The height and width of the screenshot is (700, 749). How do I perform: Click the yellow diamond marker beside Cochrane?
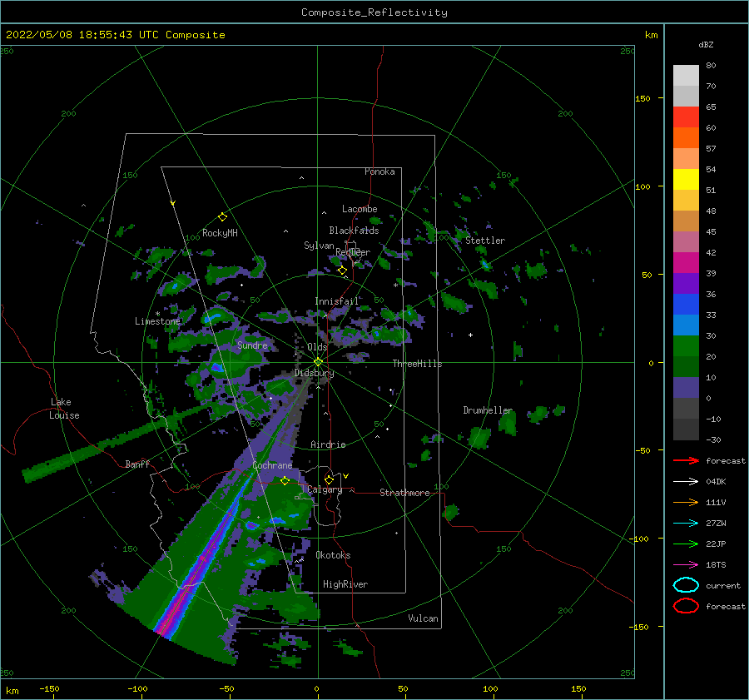click(285, 480)
